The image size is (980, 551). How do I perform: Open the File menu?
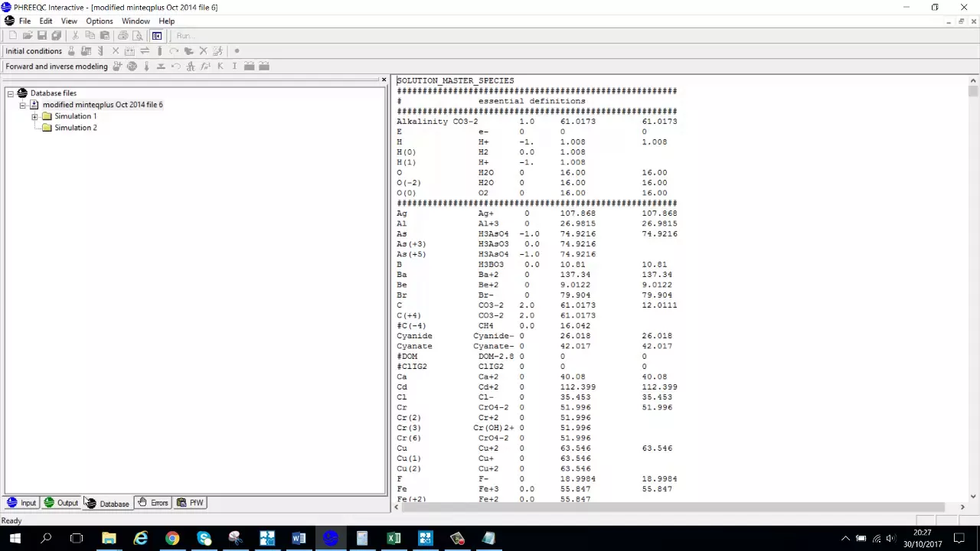click(24, 21)
